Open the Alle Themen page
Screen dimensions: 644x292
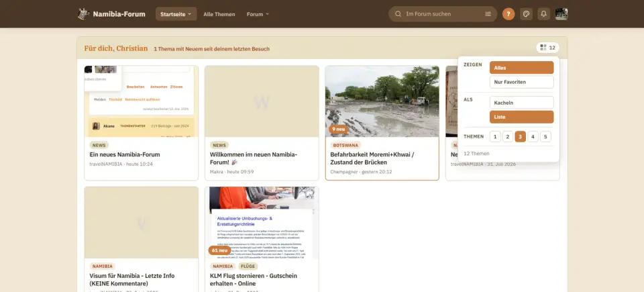point(219,14)
